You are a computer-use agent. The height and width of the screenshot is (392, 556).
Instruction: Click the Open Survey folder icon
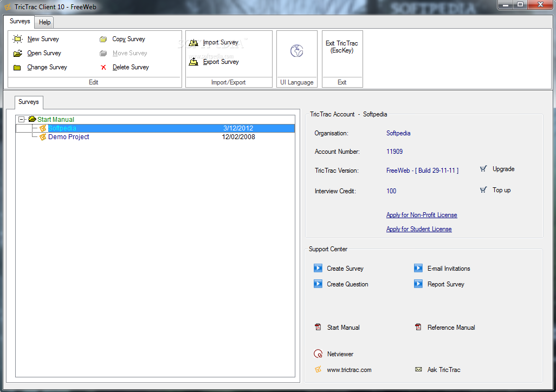(x=17, y=54)
